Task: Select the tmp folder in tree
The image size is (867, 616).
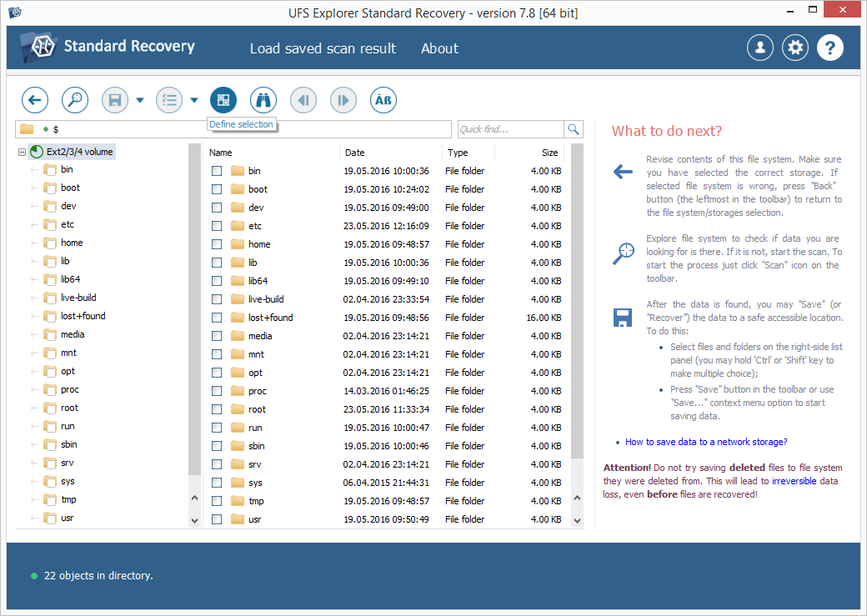Action: click(68, 499)
